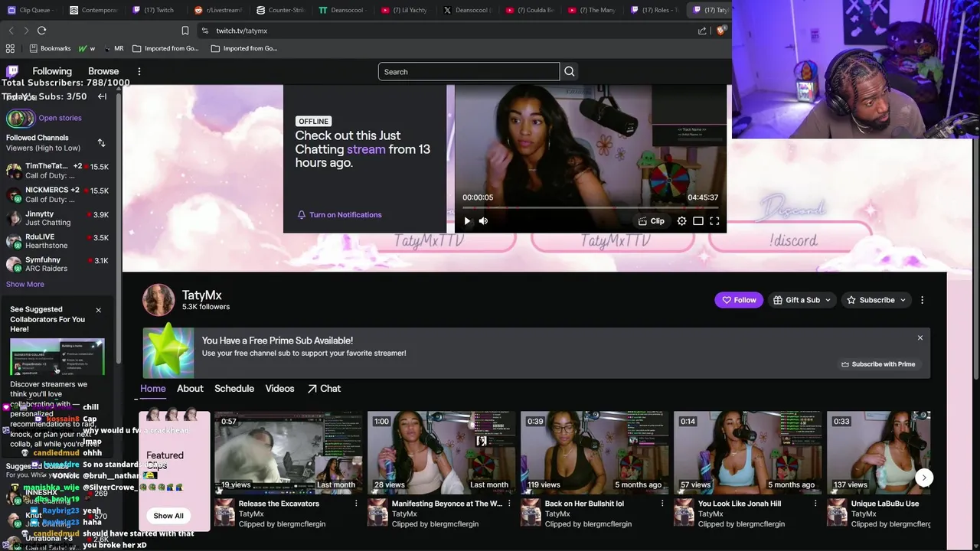Open video player settings gear

[681, 221]
